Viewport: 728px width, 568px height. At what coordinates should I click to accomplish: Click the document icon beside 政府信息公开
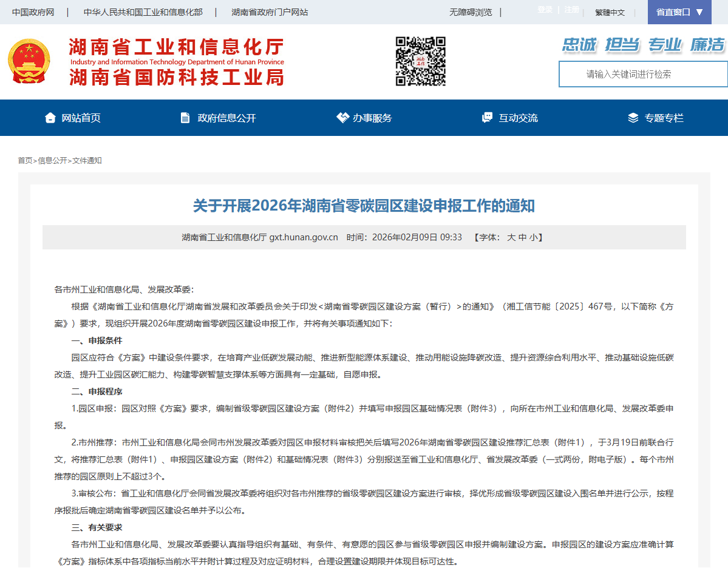pos(185,118)
